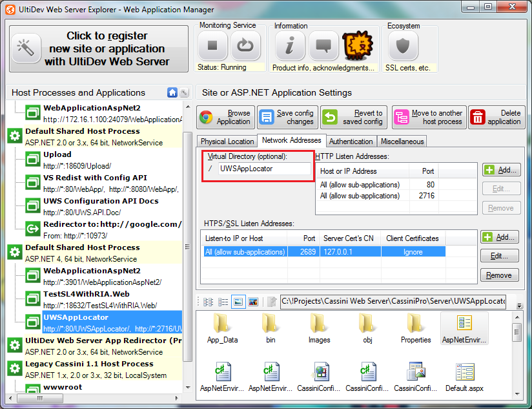Screen dimensions: 532x409
Task: Open the App_Data folder
Action: click(222, 328)
